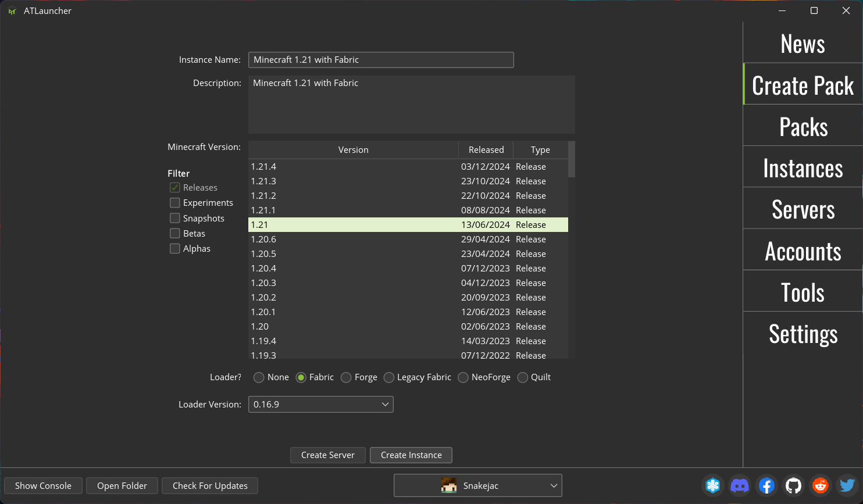
Task: Open the Twitter bird icon
Action: pyautogui.click(x=847, y=485)
